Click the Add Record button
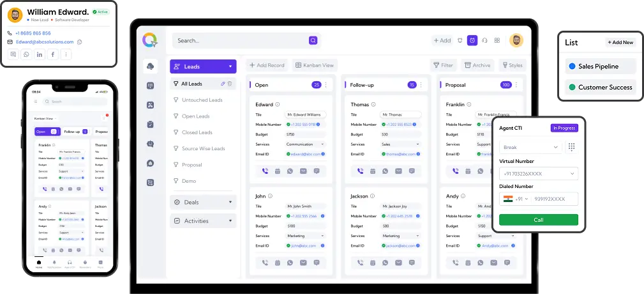 [267, 65]
